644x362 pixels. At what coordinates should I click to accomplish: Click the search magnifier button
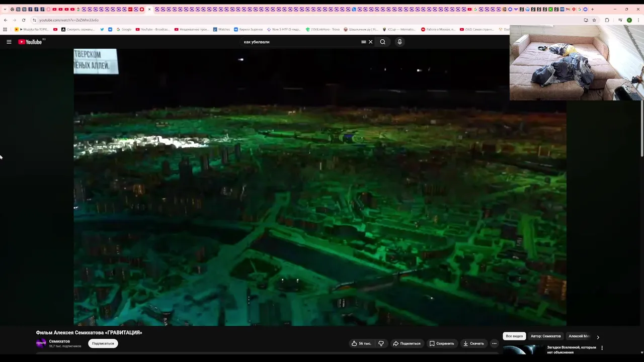click(382, 42)
